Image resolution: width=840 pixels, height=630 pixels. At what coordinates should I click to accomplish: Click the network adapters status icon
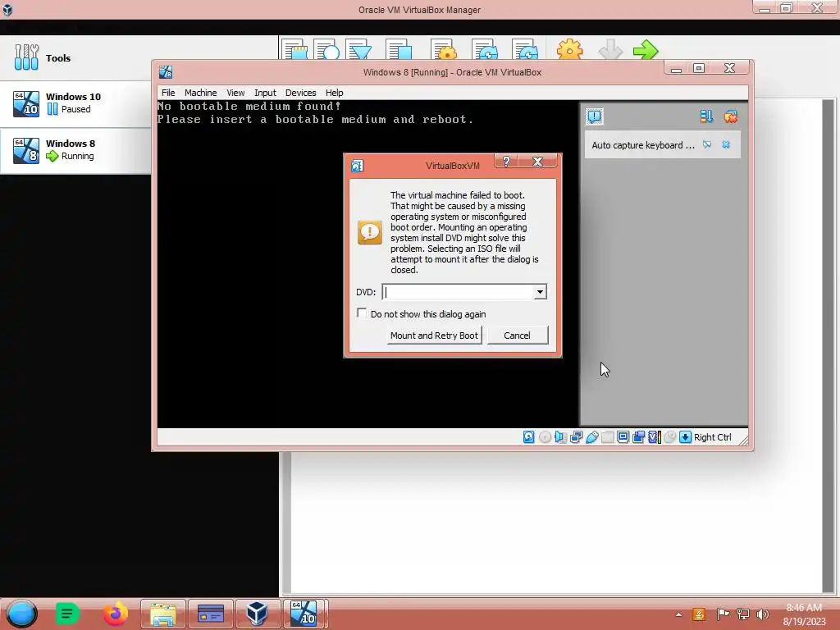point(576,437)
